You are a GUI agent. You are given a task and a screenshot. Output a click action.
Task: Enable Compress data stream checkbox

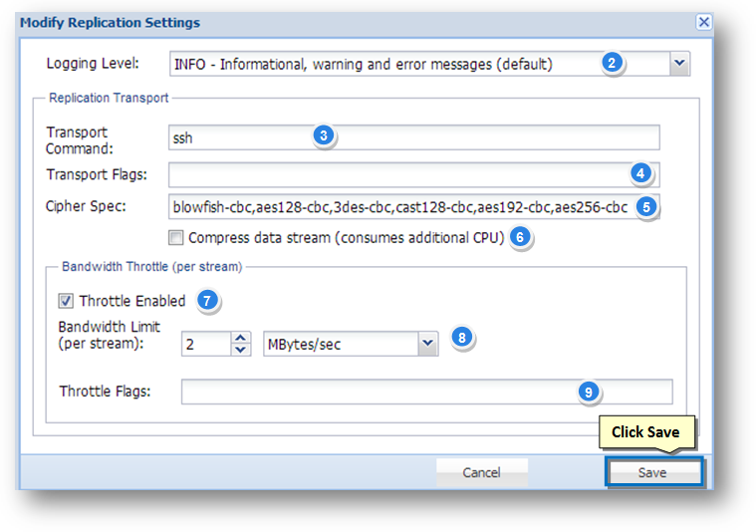click(x=176, y=238)
